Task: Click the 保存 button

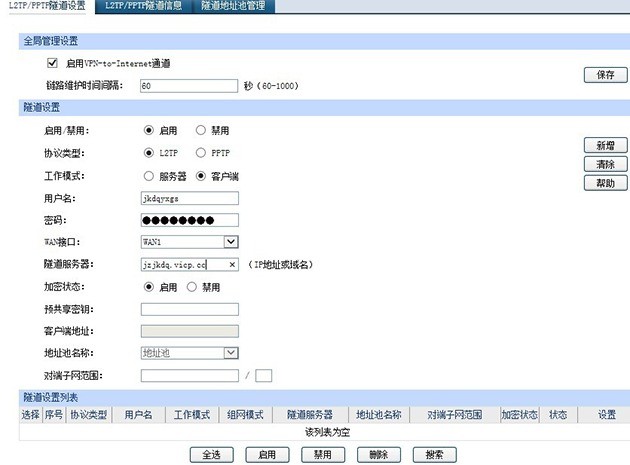Action: click(605, 75)
